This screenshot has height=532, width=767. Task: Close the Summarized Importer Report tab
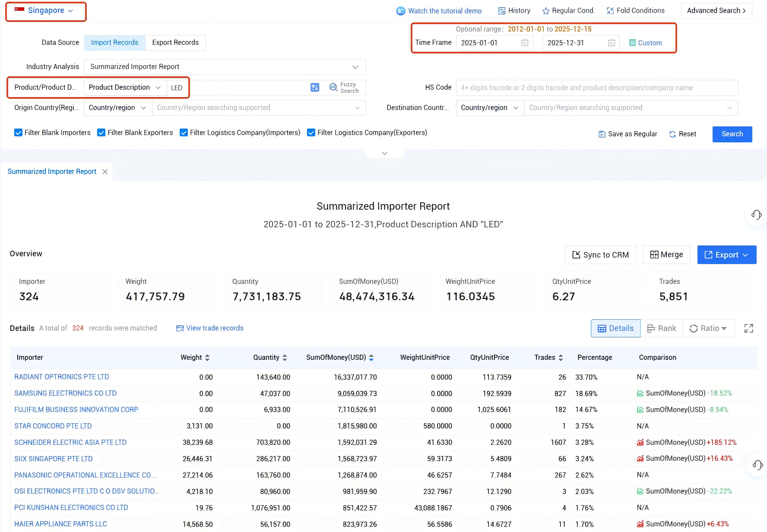[105, 172]
